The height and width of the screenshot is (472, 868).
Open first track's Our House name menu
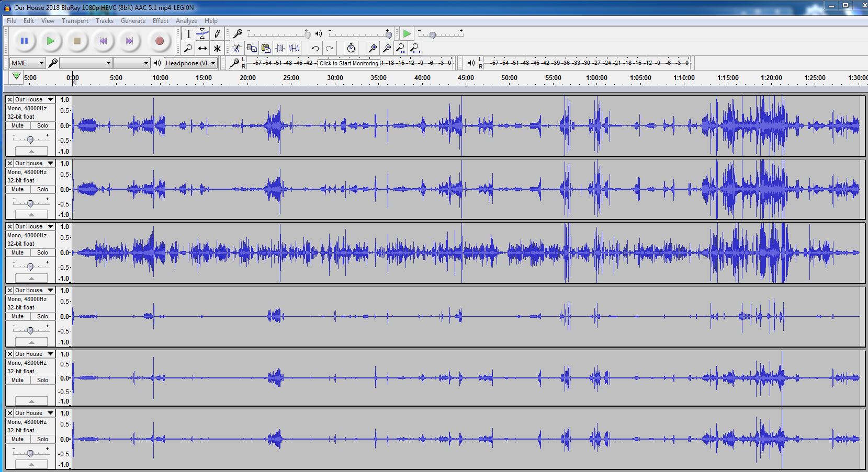34,99
